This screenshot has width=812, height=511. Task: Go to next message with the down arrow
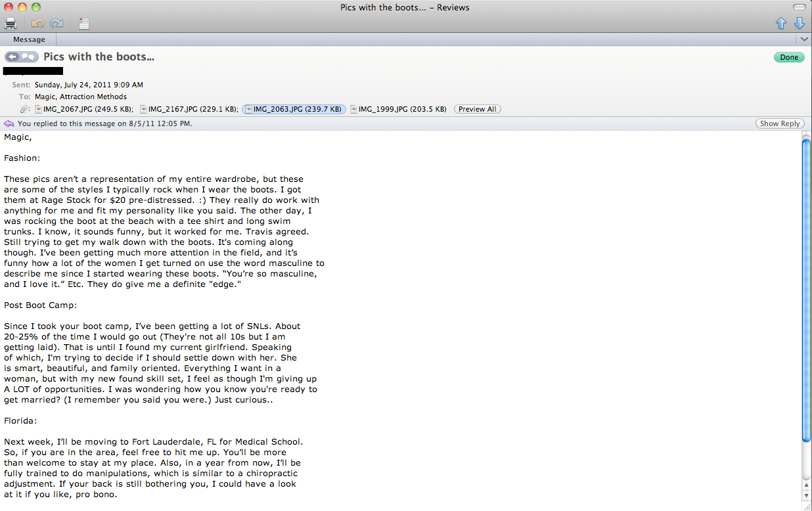pyautogui.click(x=800, y=24)
